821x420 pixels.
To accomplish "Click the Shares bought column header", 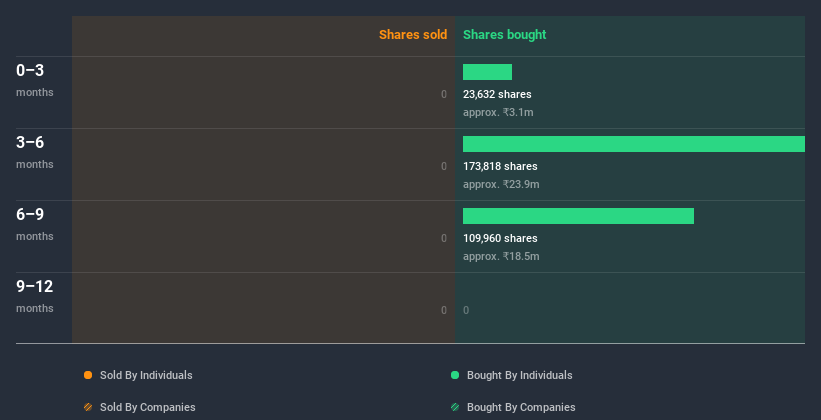I will coord(505,35).
